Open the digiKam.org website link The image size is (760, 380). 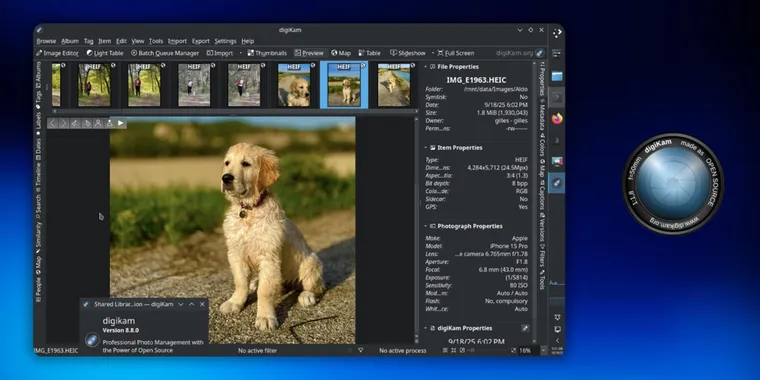point(520,53)
